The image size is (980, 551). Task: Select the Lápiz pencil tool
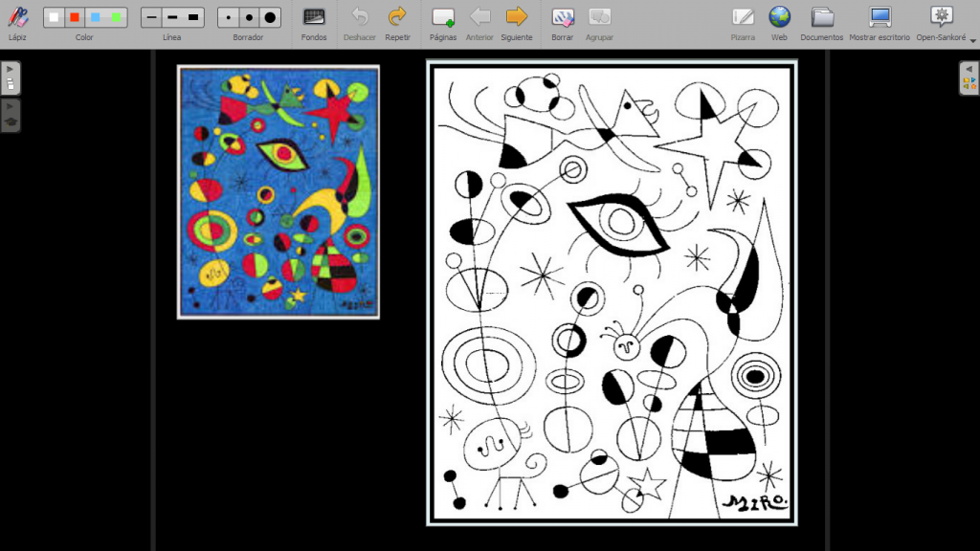point(17,23)
